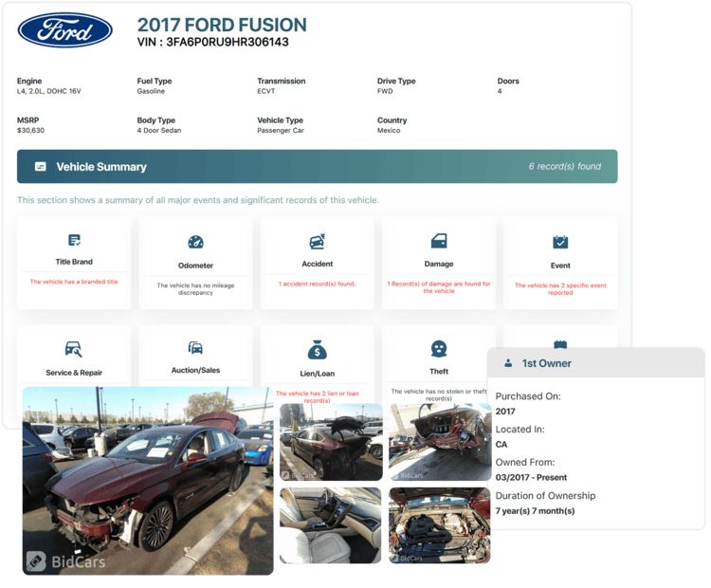Click 'The vehicle has a branded title' text
Viewport: 711px width, 588px height.
click(74, 282)
